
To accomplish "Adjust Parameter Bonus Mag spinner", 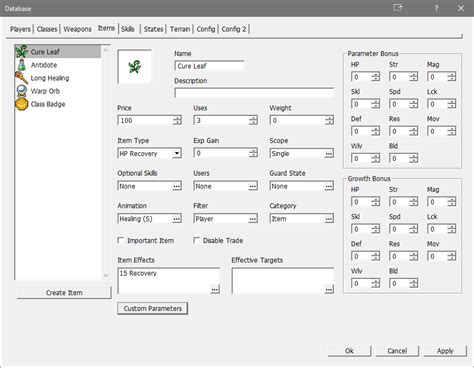I will 452,77.
